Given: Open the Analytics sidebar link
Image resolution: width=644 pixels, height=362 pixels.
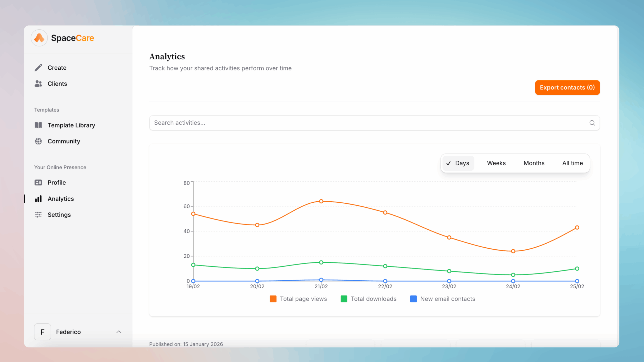Looking at the screenshot, I should click(60, 199).
